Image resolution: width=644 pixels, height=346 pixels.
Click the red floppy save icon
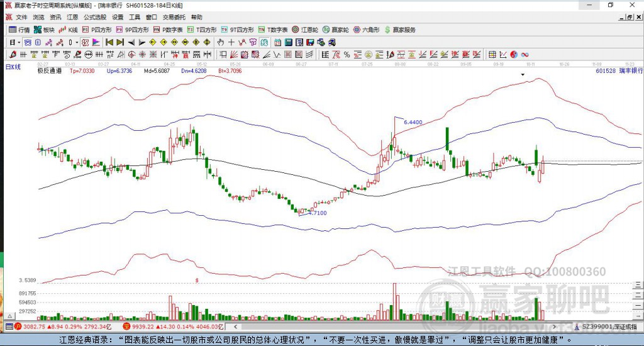[x=310, y=42]
